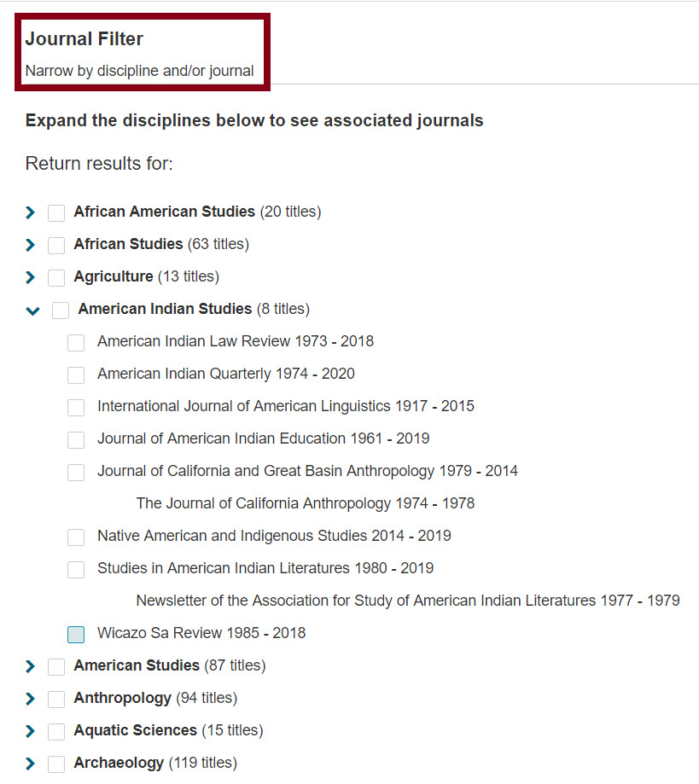Click the American Studies discipline label

137,665
